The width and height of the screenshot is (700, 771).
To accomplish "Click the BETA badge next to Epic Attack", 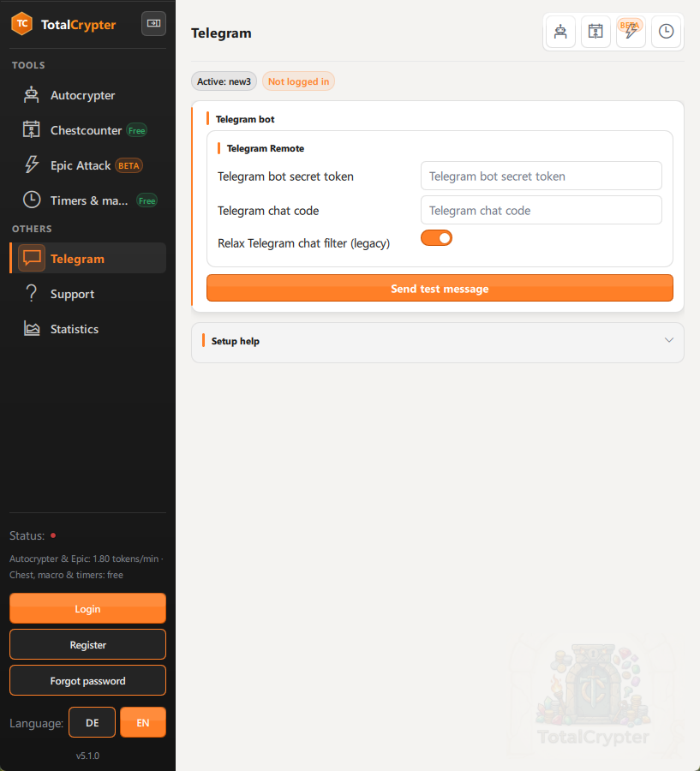I will coord(129,165).
